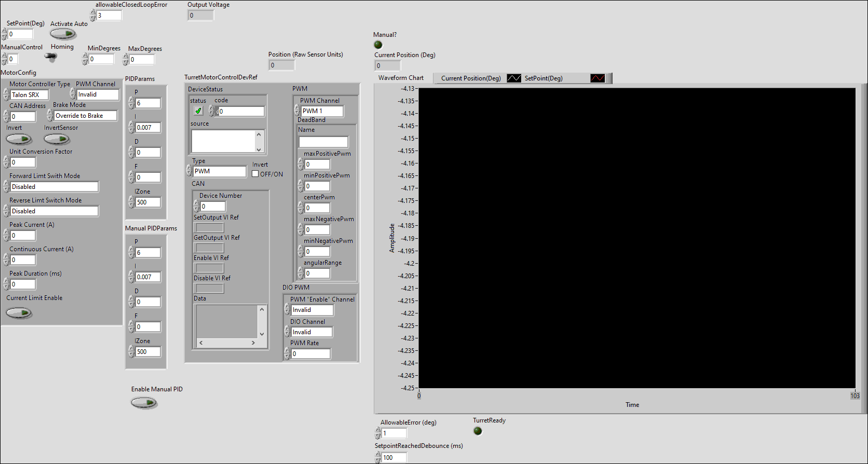Click the scroll-down arrow in the source box
This screenshot has height=464, width=868.
(259, 148)
